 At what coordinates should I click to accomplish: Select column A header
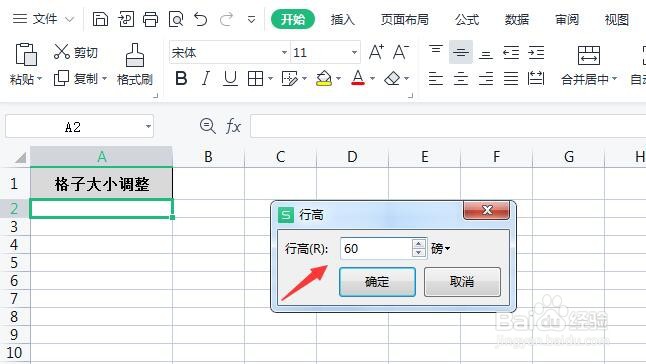pyautogui.click(x=101, y=156)
